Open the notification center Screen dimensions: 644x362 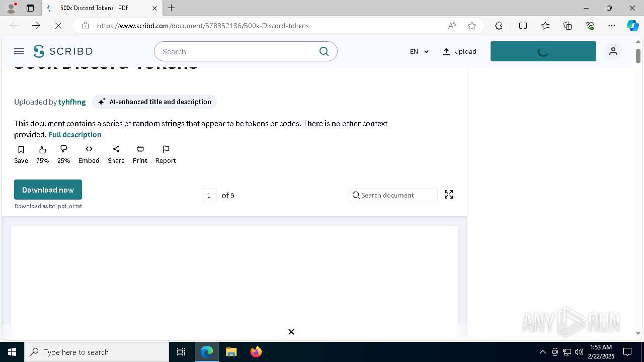click(627, 352)
